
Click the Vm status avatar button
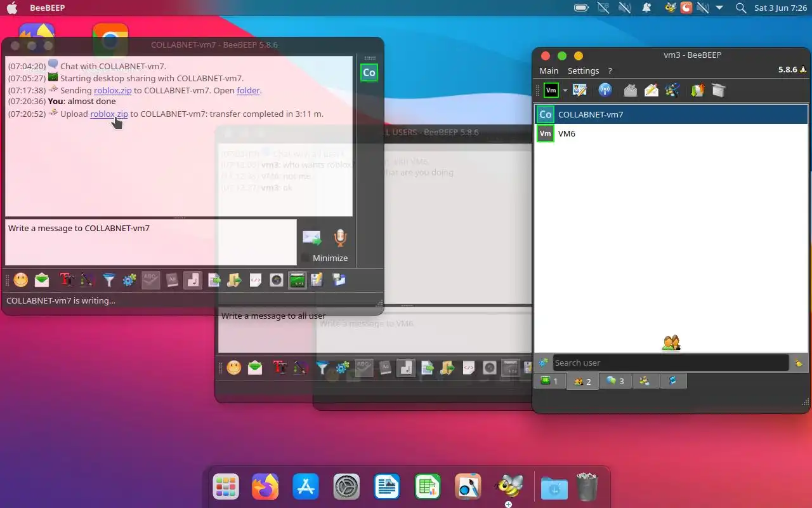point(551,90)
